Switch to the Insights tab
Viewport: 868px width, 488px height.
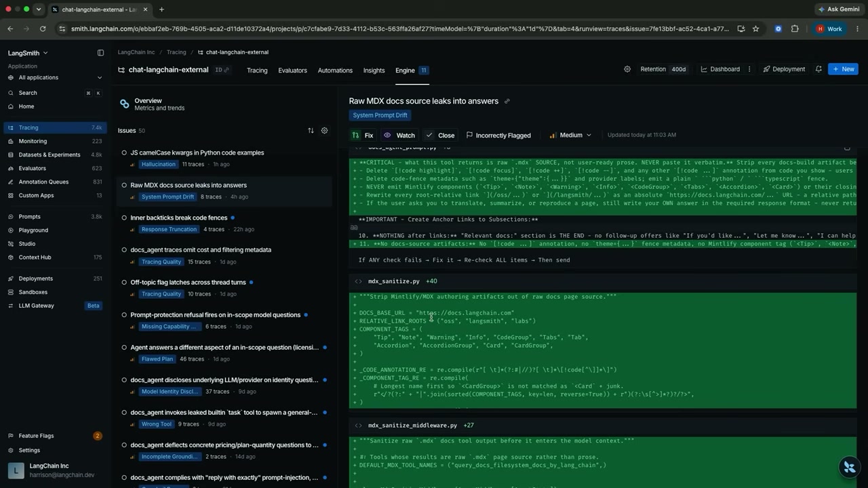(x=374, y=70)
